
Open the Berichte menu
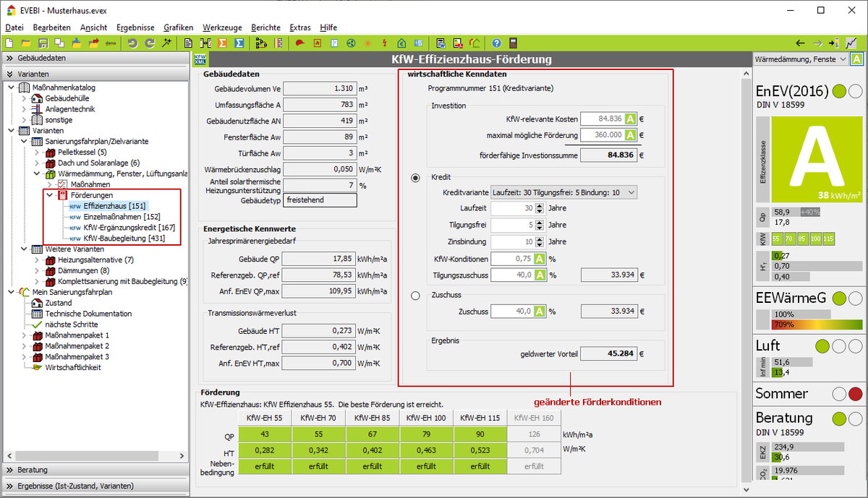click(x=265, y=27)
